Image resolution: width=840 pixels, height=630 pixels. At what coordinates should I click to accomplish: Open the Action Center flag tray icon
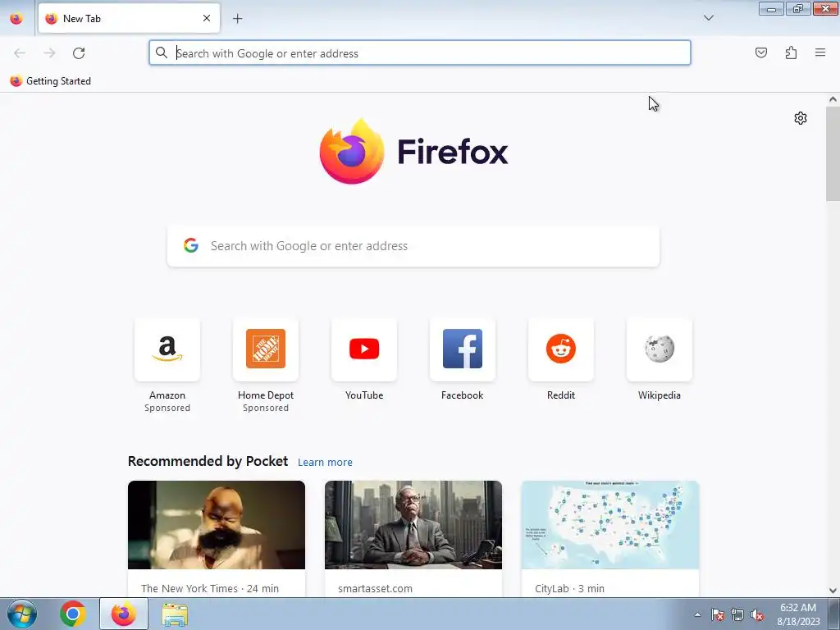717,615
